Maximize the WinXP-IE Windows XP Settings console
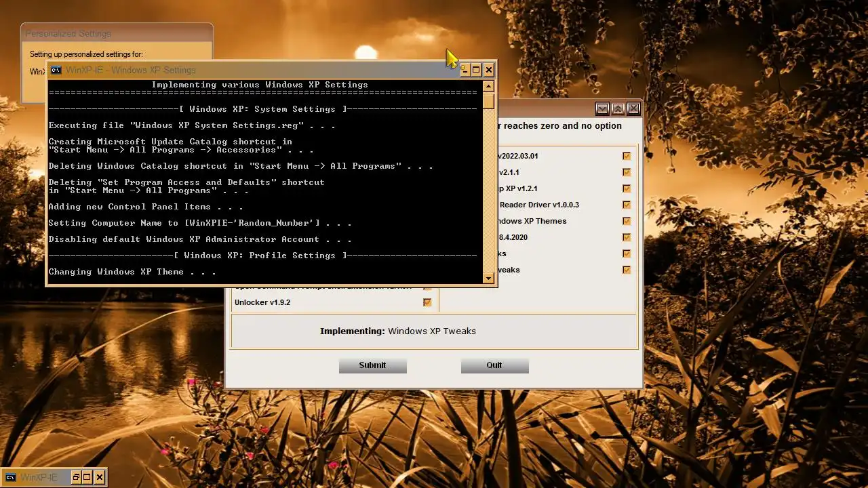This screenshot has width=868, height=488. (476, 70)
